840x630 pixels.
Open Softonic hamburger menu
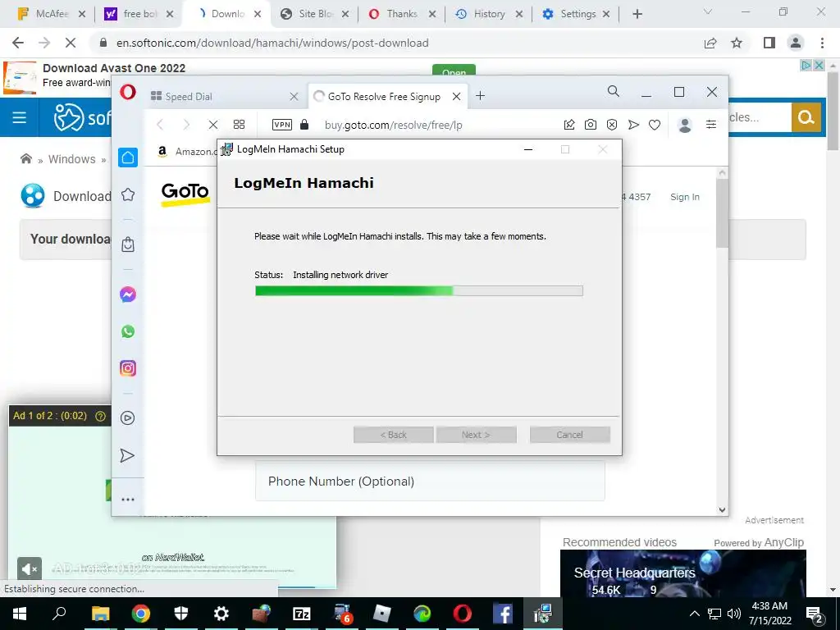(20, 117)
